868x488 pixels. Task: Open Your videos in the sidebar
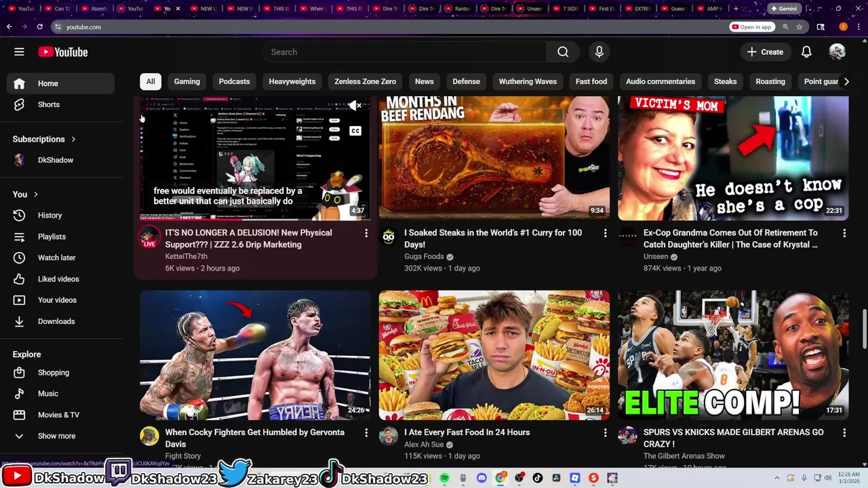[x=62, y=300]
